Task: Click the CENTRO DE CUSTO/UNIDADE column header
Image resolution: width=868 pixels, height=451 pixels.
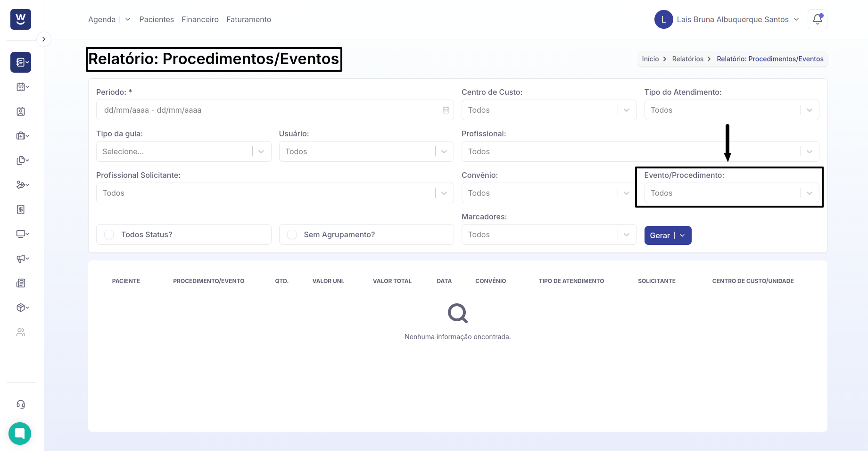Action: (753, 281)
